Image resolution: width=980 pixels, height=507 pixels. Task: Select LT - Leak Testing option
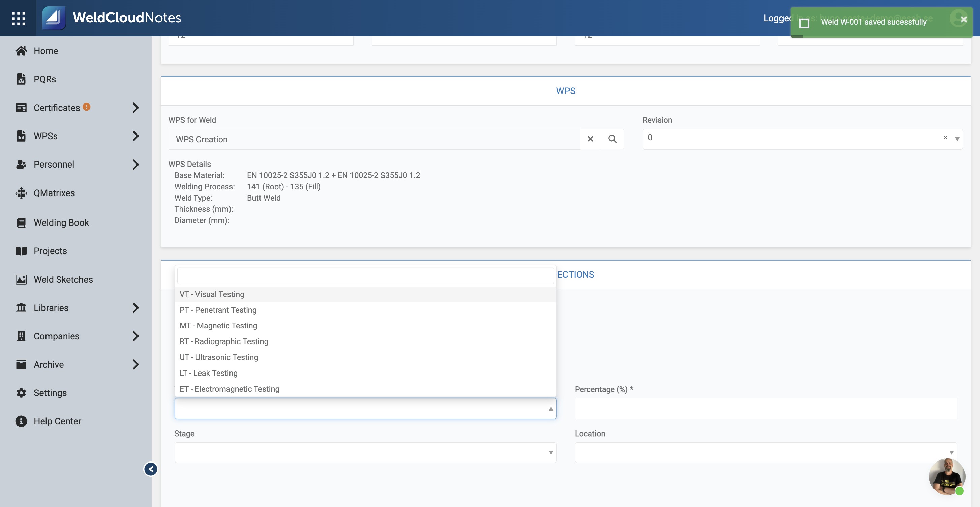point(365,374)
